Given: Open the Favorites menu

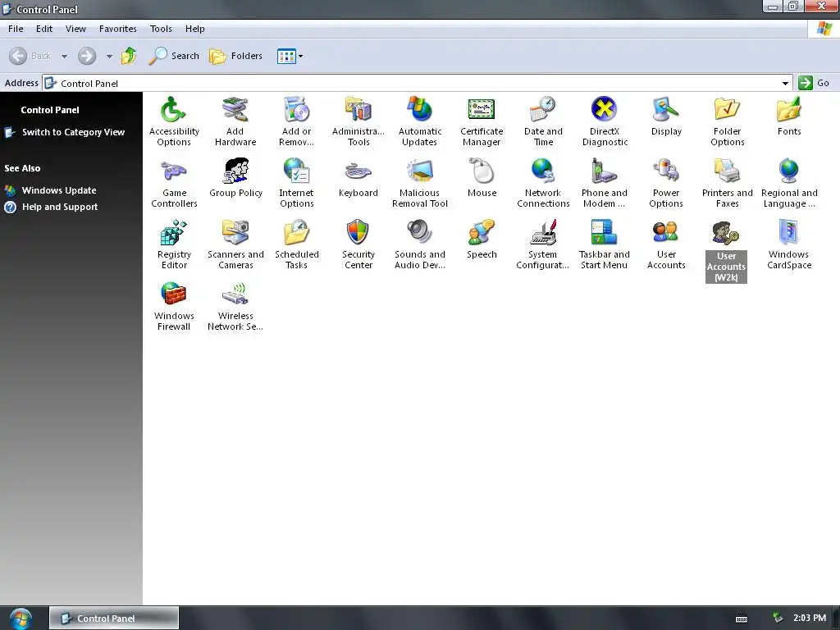Looking at the screenshot, I should (x=118, y=29).
